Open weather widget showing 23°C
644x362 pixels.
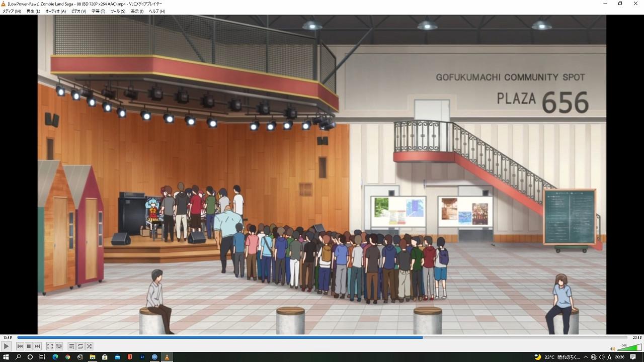click(556, 357)
